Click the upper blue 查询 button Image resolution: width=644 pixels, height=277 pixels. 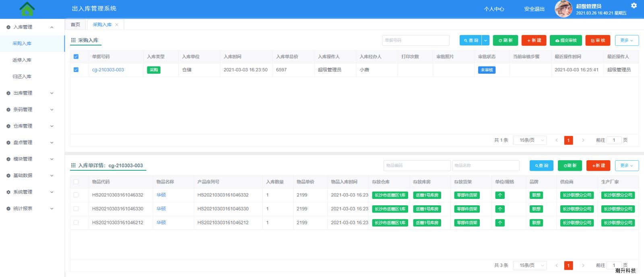coord(471,40)
